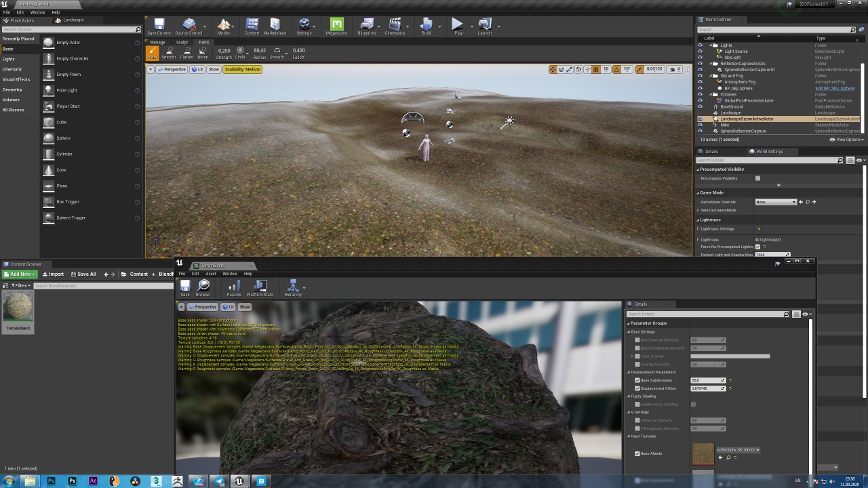
Task: Open the GameMode Override dropdown
Action: pyautogui.click(x=776, y=202)
